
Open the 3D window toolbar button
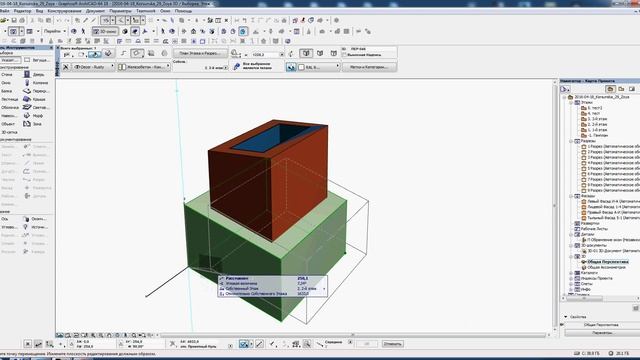105,31
